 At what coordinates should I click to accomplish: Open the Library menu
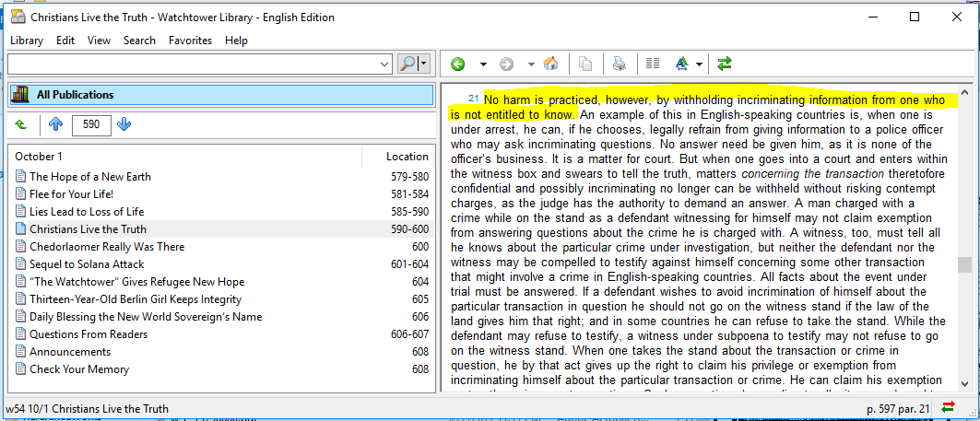27,41
